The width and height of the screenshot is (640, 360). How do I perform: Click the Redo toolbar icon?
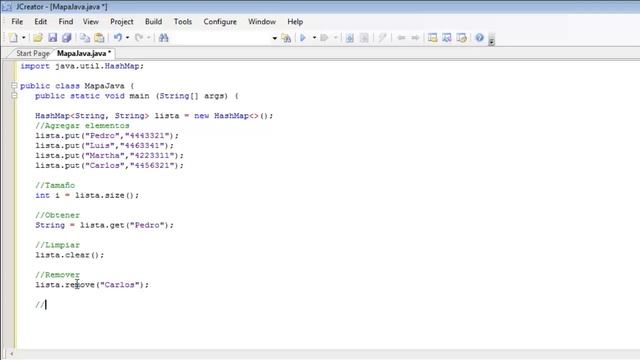tap(139, 38)
